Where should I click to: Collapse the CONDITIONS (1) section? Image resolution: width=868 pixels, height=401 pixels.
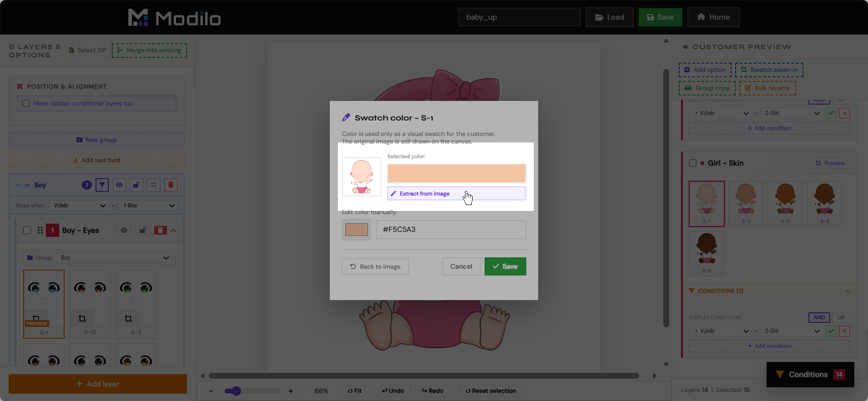847,291
